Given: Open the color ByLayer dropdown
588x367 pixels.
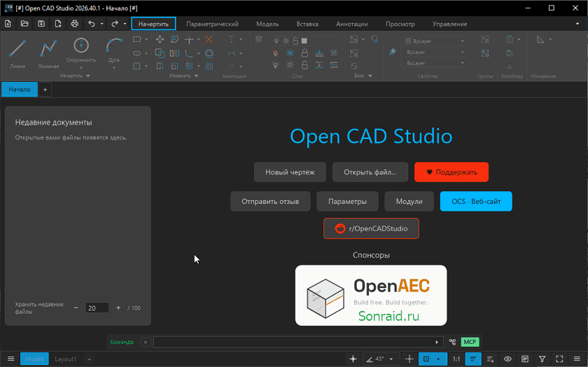Looking at the screenshot, I should tap(435, 41).
